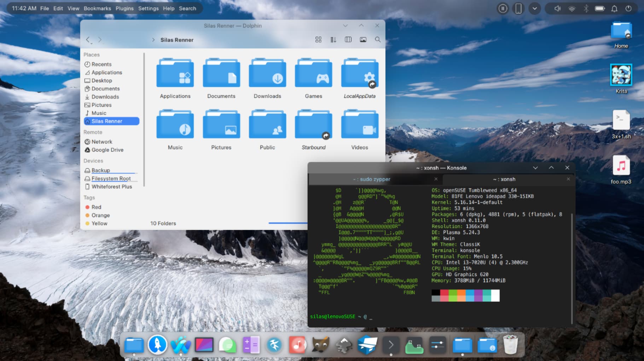The image size is (644, 361).
Task: Select the LocalAppData linked folder
Action: (360, 78)
